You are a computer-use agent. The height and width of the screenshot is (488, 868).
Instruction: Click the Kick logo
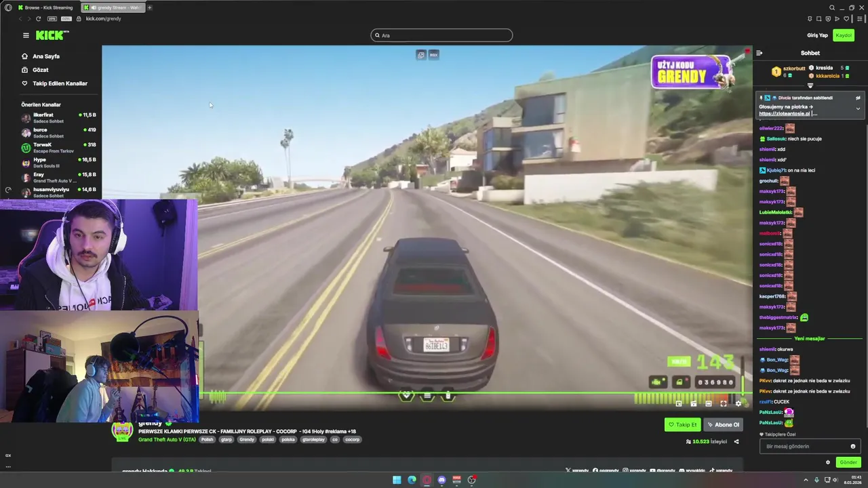52,35
